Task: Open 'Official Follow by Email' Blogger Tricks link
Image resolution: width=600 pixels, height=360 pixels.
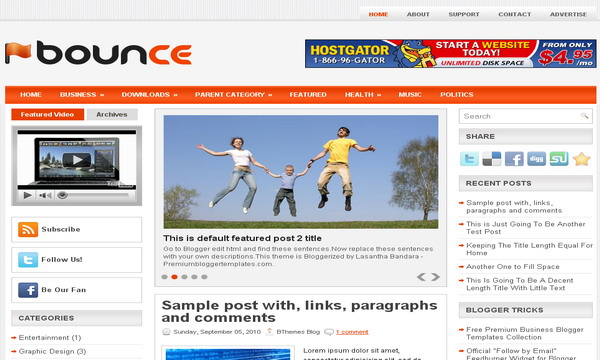Action: pos(521,354)
